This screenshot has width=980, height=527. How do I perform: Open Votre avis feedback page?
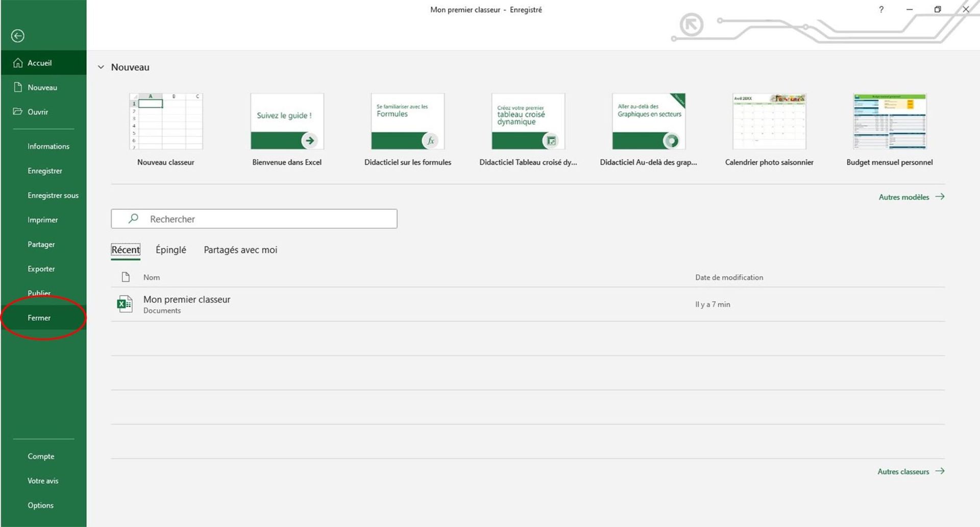click(x=43, y=481)
